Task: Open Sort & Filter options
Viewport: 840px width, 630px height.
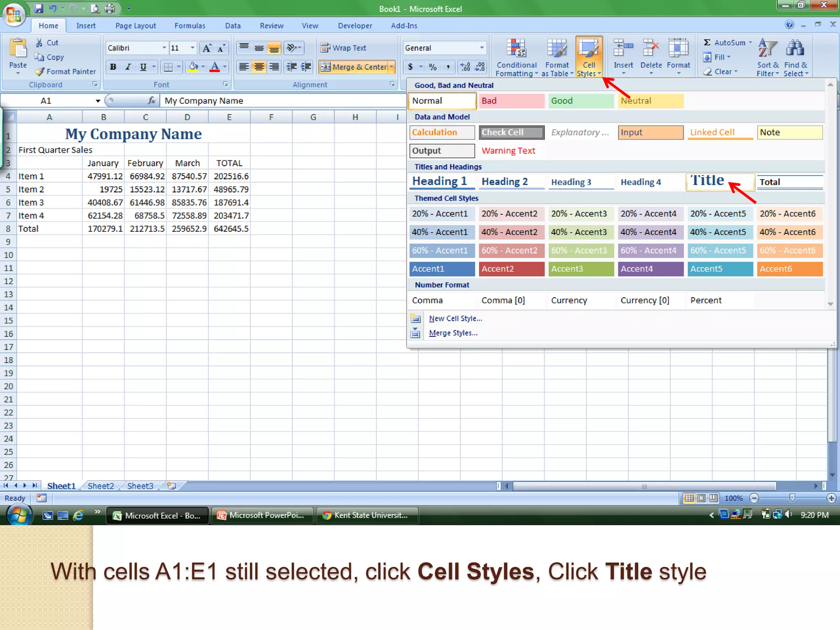Action: click(768, 57)
